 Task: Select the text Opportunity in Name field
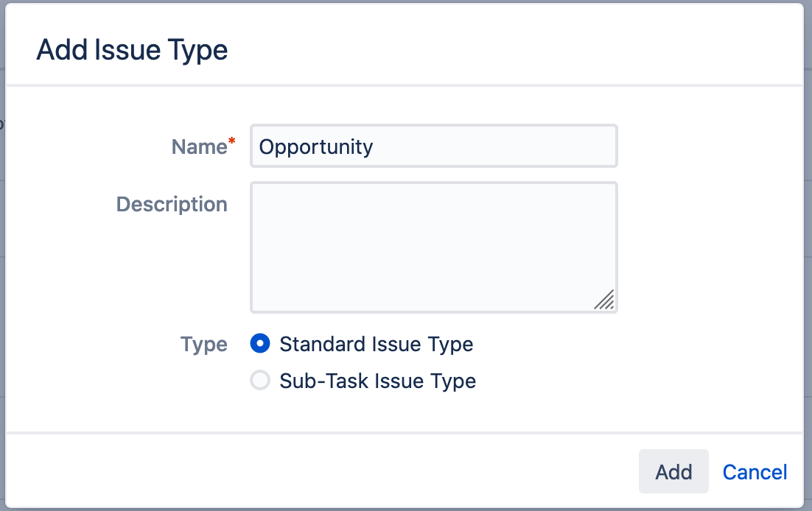(x=315, y=147)
